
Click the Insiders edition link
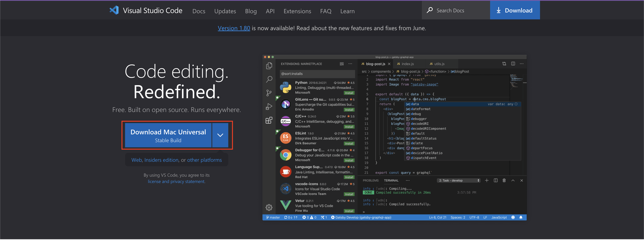point(161,160)
